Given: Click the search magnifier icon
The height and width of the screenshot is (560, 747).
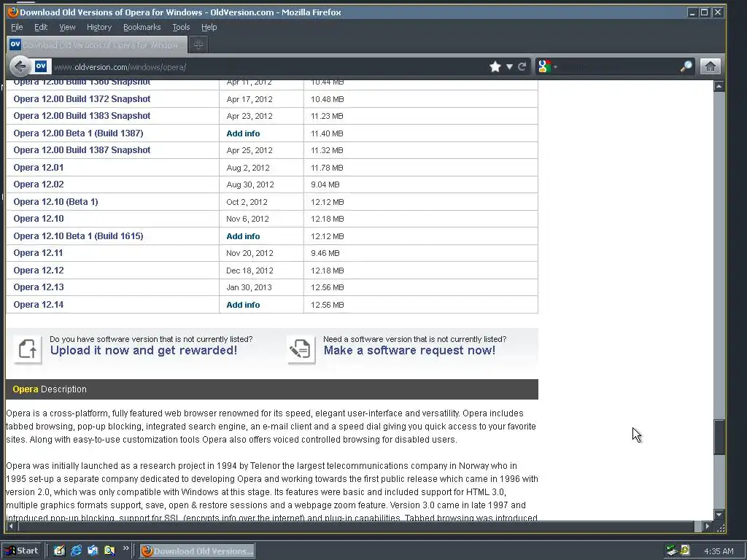Looking at the screenshot, I should [686, 66].
